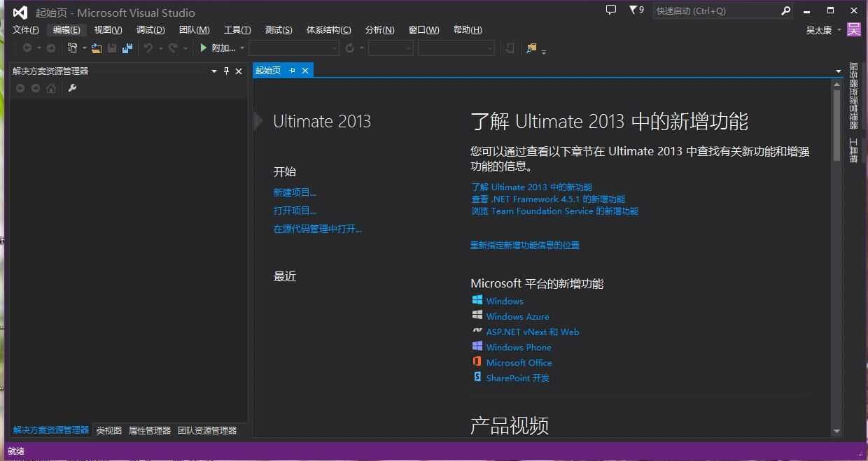Viewport: 868px width, 461px height.
Task: Click the Team Foundation Service new features link
Action: (554, 211)
